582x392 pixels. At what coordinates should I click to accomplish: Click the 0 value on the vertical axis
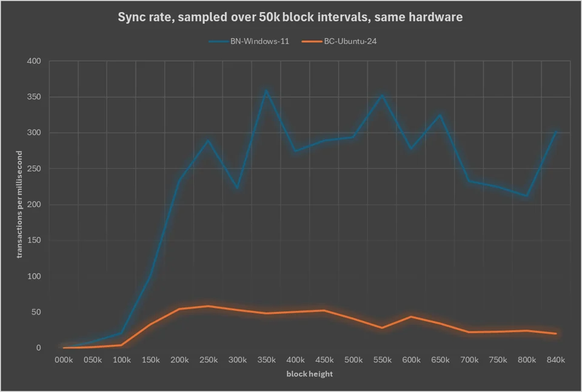point(39,348)
